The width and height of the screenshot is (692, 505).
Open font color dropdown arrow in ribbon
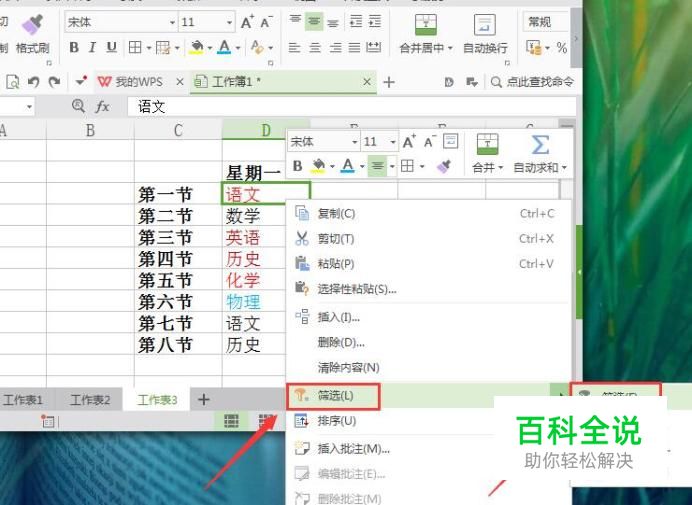click(238, 48)
